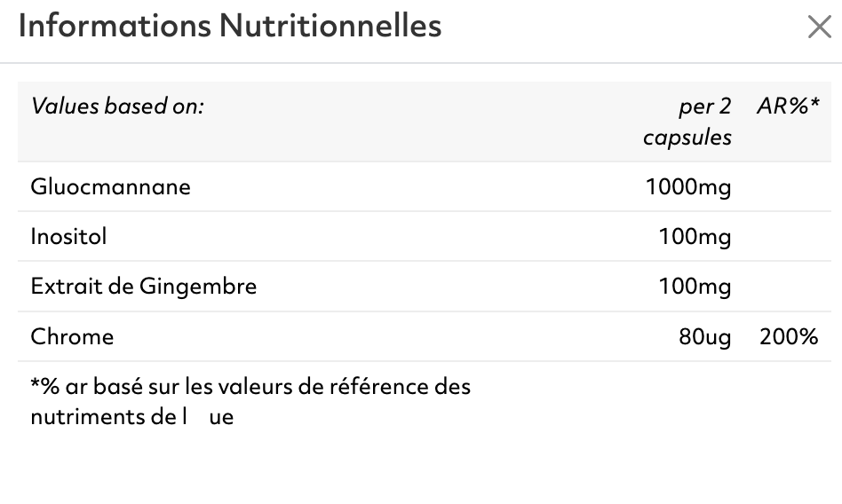842x504 pixels.
Task: Click the empty AR% cell in the Inositol row
Action: [x=788, y=237]
